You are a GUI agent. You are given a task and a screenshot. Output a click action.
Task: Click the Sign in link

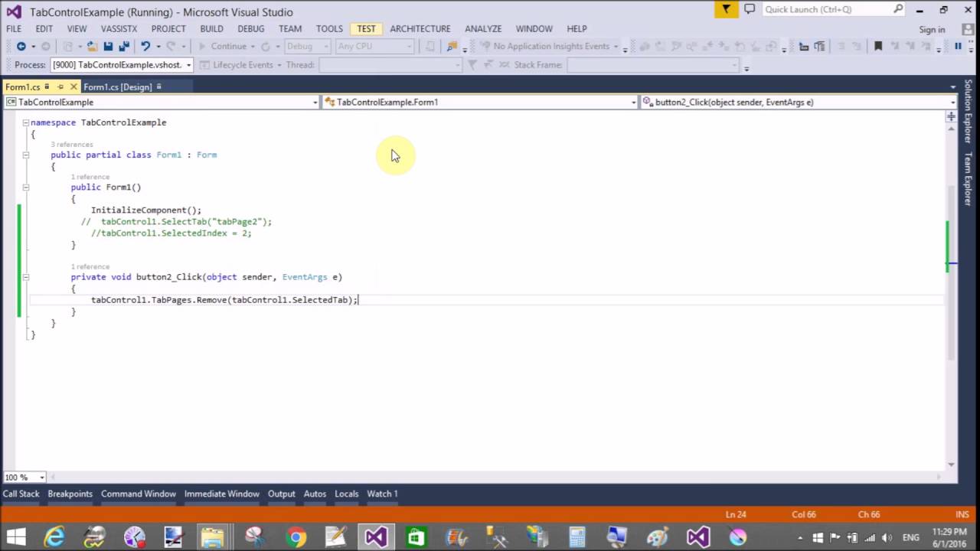click(932, 29)
